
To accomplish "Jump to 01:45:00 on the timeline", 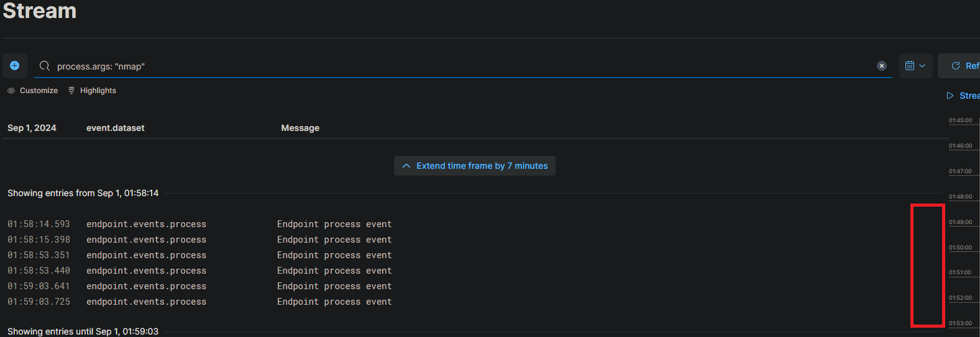I will coord(960,120).
